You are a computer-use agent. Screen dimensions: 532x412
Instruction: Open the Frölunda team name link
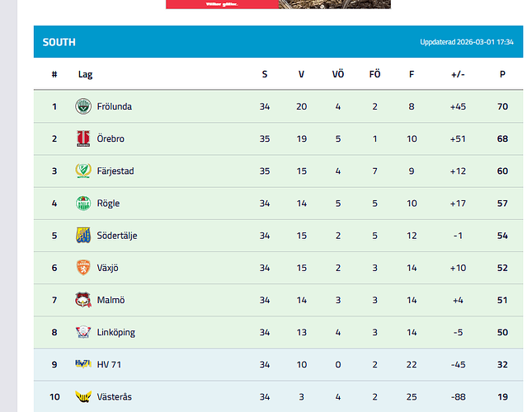click(114, 106)
